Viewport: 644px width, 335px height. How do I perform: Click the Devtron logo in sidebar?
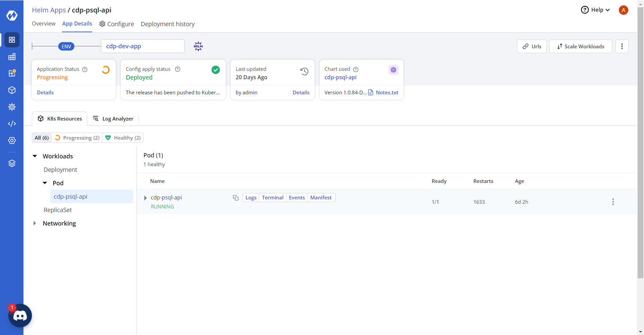(12, 15)
